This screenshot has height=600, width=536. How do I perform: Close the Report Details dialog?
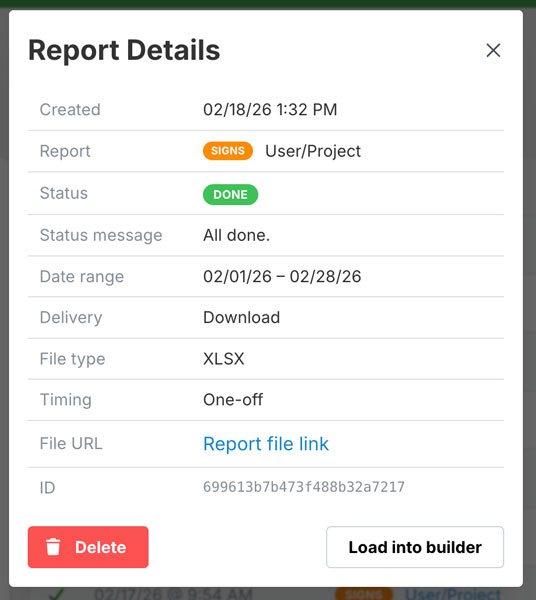(493, 50)
